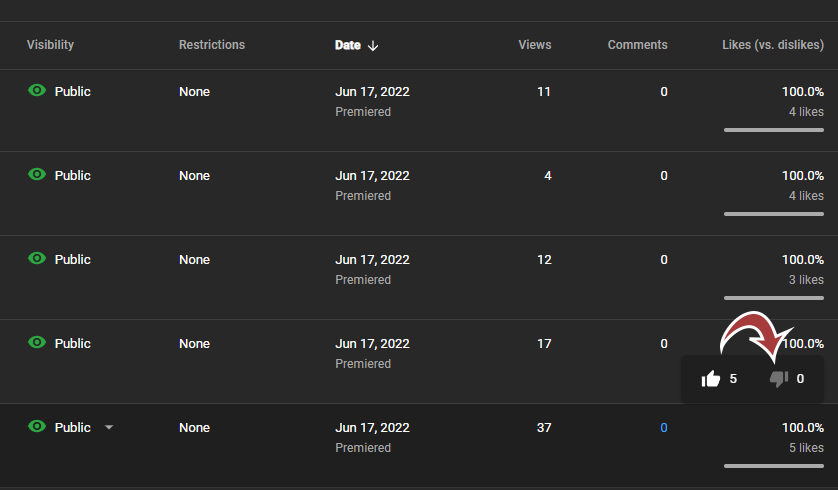Image resolution: width=838 pixels, height=490 pixels.
Task: Click like ratio bar under 5 likes
Action: (x=774, y=466)
